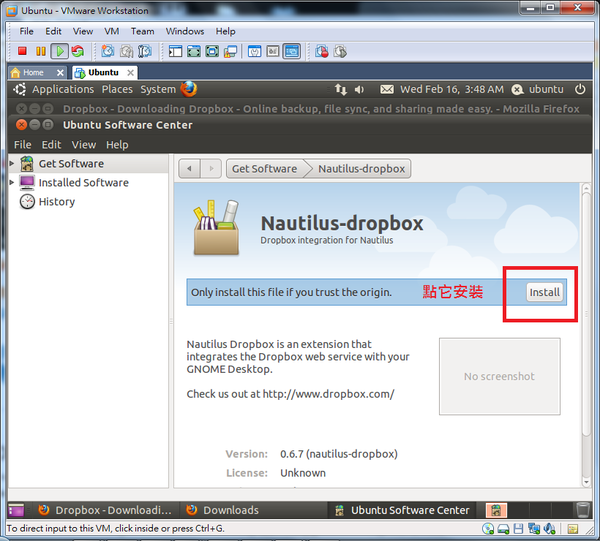The width and height of the screenshot is (600, 541).
Task: Open VMware File menu
Action: (x=26, y=31)
